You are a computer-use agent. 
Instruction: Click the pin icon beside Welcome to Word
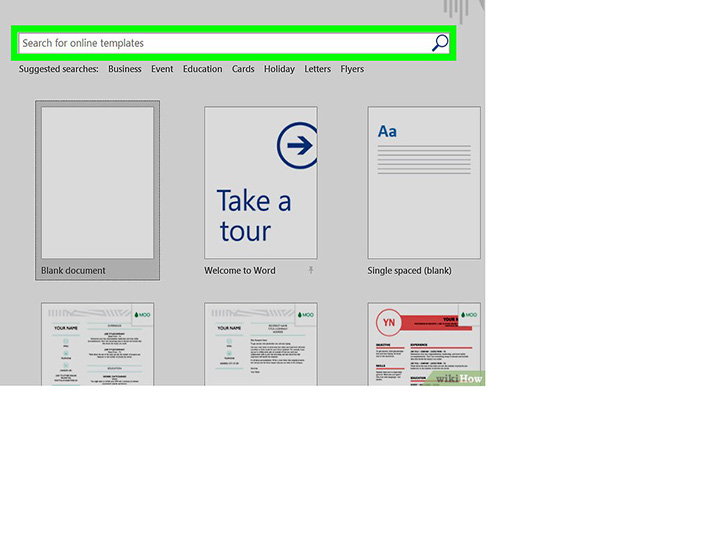coord(311,270)
